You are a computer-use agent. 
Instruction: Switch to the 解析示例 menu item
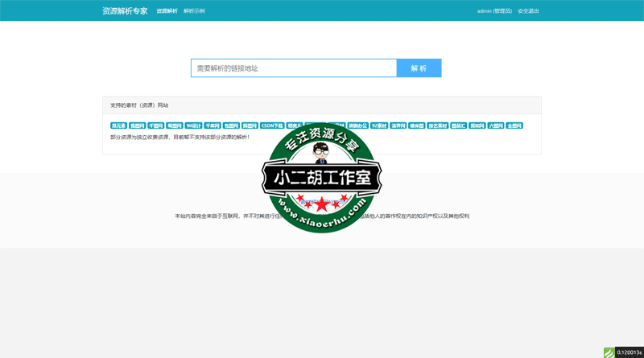[x=194, y=11]
